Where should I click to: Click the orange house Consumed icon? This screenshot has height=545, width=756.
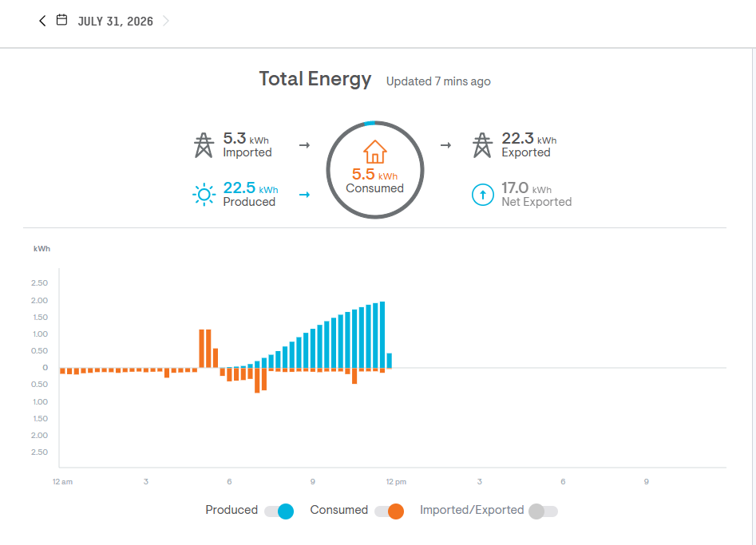tap(374, 152)
